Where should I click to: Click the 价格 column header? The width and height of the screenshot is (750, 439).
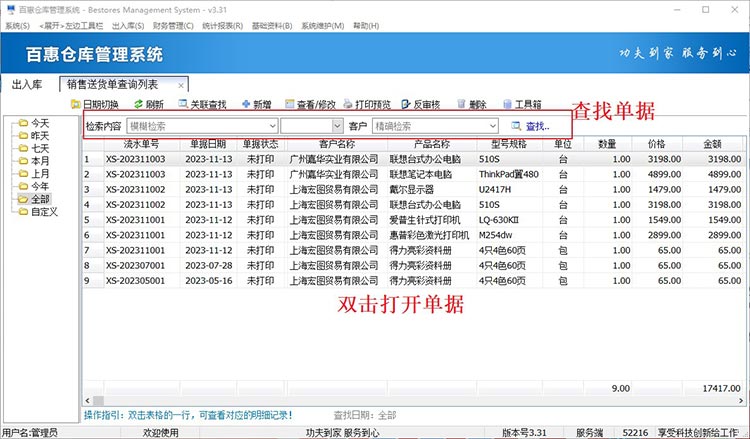click(657, 144)
